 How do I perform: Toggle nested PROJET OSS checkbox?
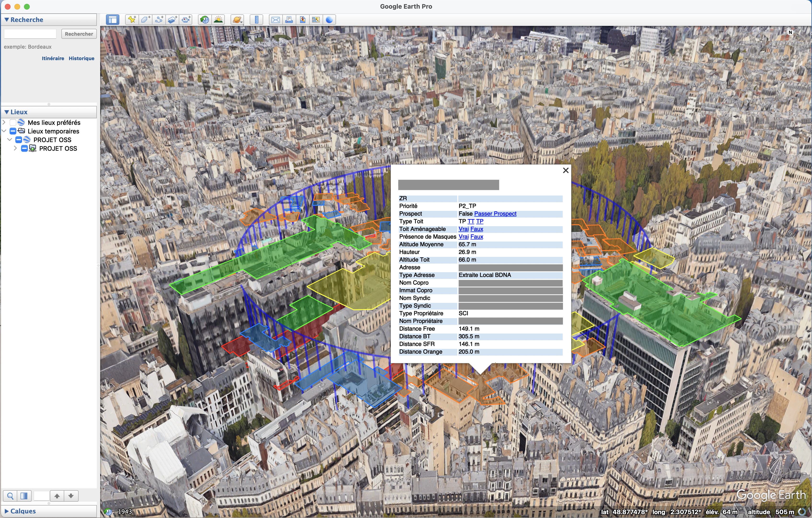[24, 148]
